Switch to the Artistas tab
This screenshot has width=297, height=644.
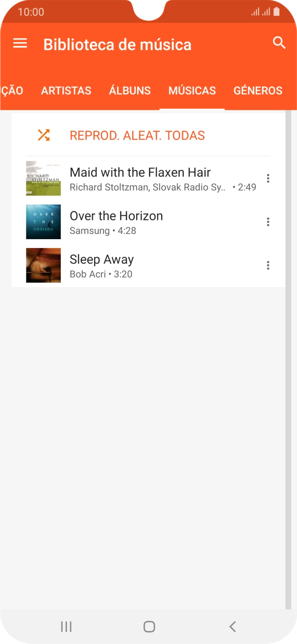coord(66,91)
